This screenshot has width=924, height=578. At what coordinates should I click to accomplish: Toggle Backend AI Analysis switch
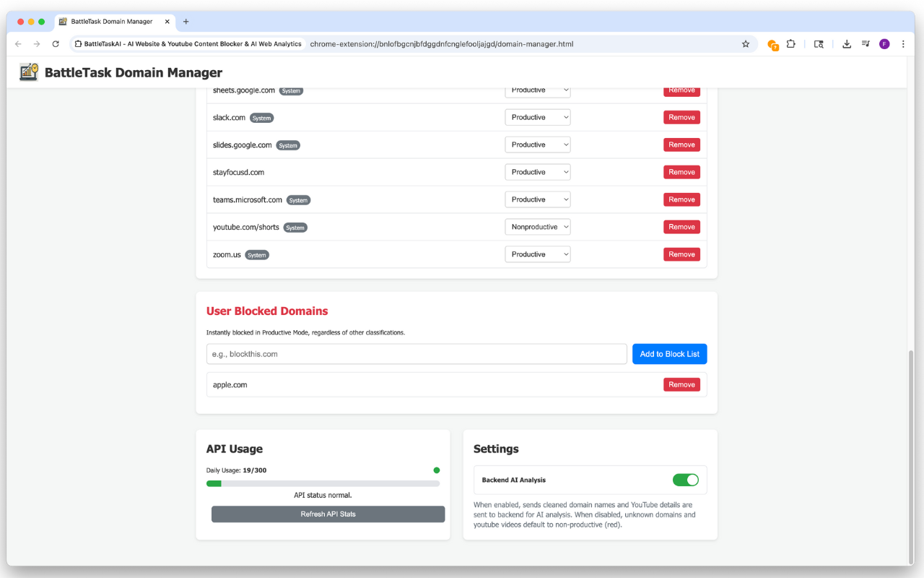pos(686,480)
